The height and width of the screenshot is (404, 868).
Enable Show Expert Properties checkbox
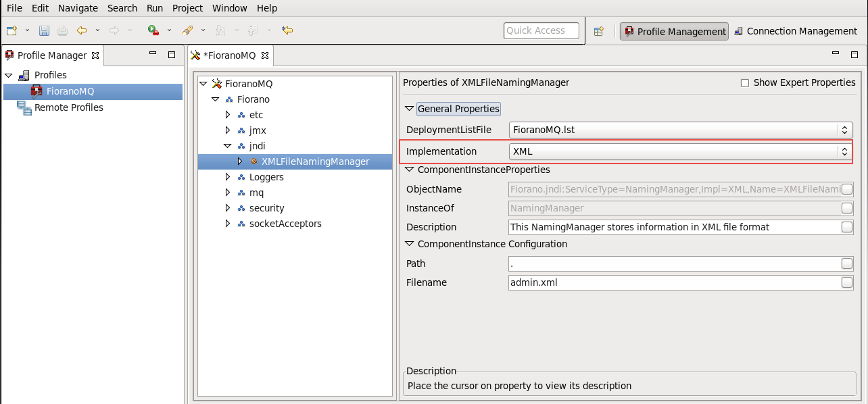point(745,83)
